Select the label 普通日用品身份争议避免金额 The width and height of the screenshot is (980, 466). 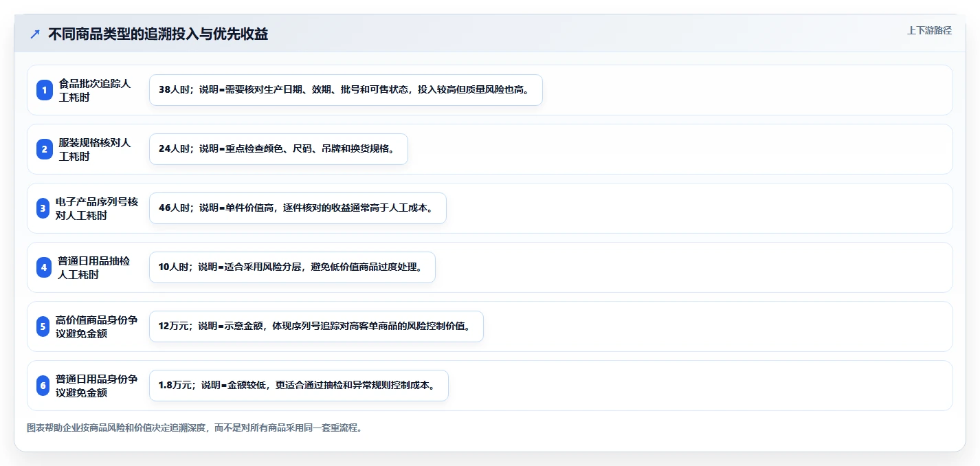(97, 386)
